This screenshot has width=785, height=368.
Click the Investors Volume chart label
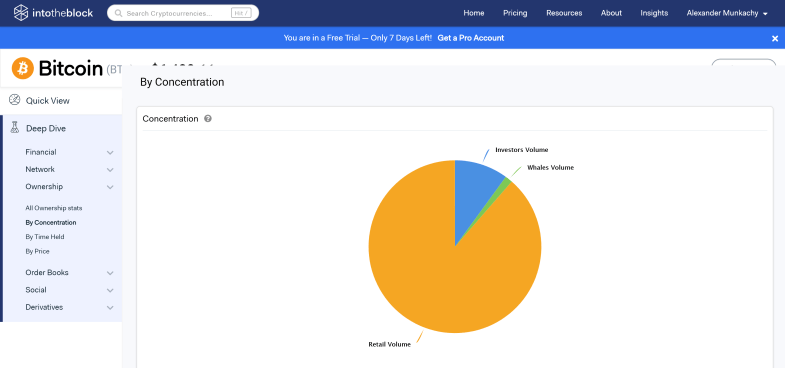point(522,150)
